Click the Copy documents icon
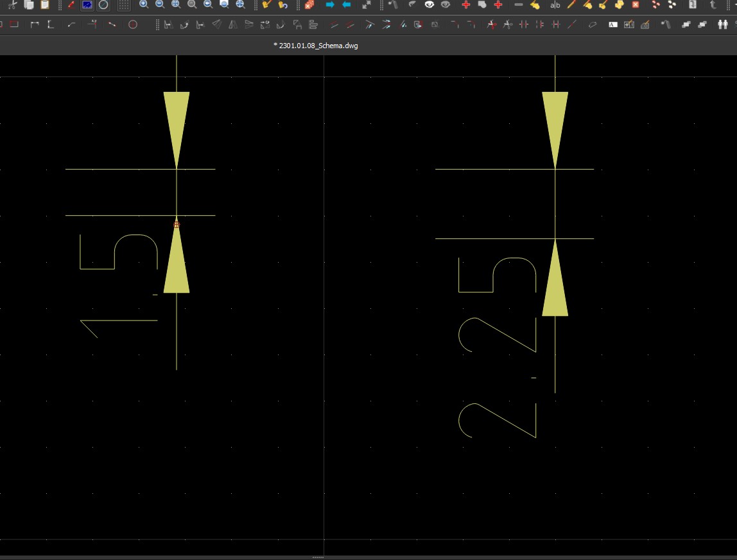 (28, 4)
